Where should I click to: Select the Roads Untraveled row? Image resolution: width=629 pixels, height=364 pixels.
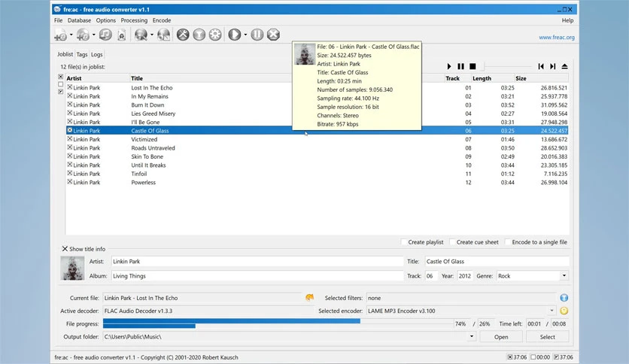(x=317, y=147)
